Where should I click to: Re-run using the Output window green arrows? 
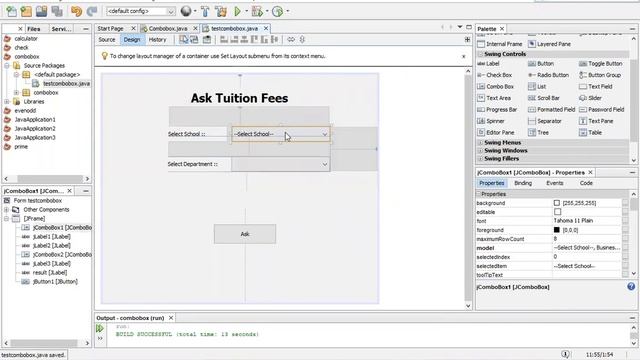point(100,328)
